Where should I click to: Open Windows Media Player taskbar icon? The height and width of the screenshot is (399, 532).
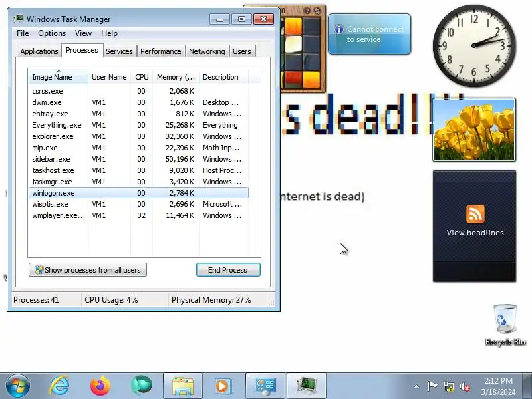pos(223,386)
